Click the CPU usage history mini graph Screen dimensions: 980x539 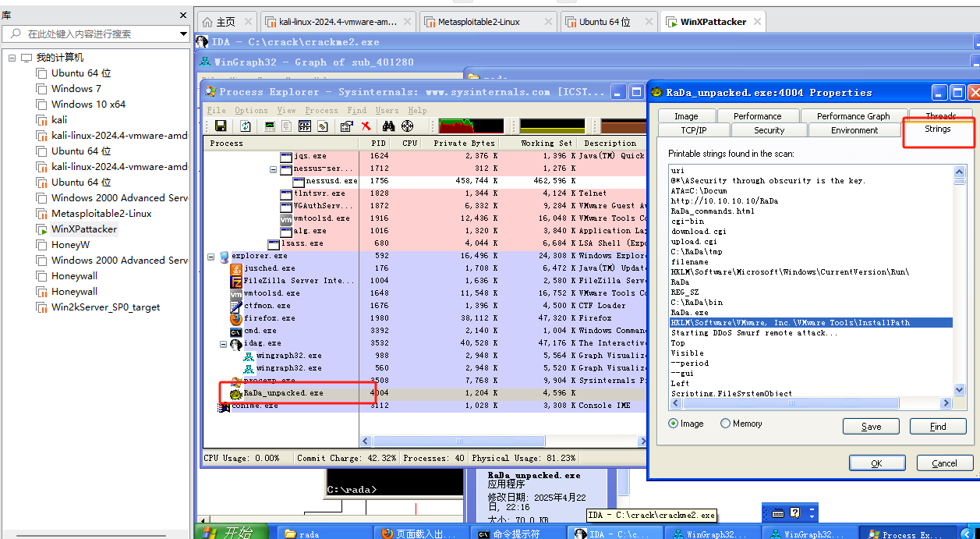coord(471,126)
